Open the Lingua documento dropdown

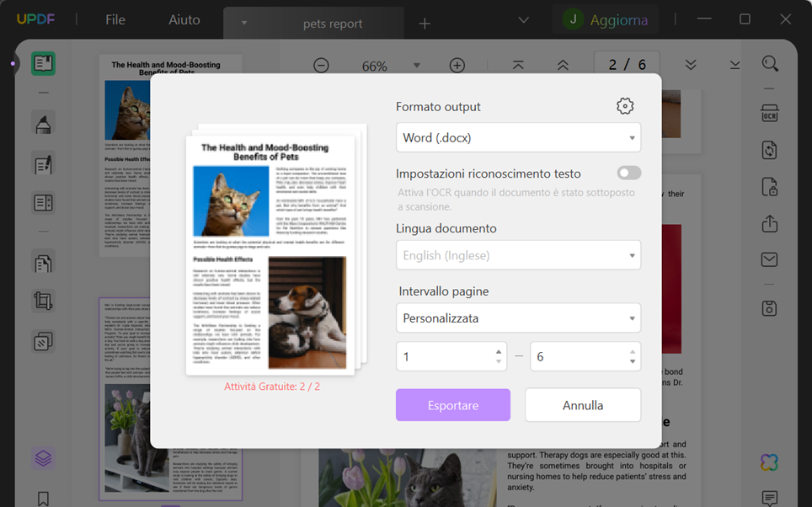[x=518, y=255]
